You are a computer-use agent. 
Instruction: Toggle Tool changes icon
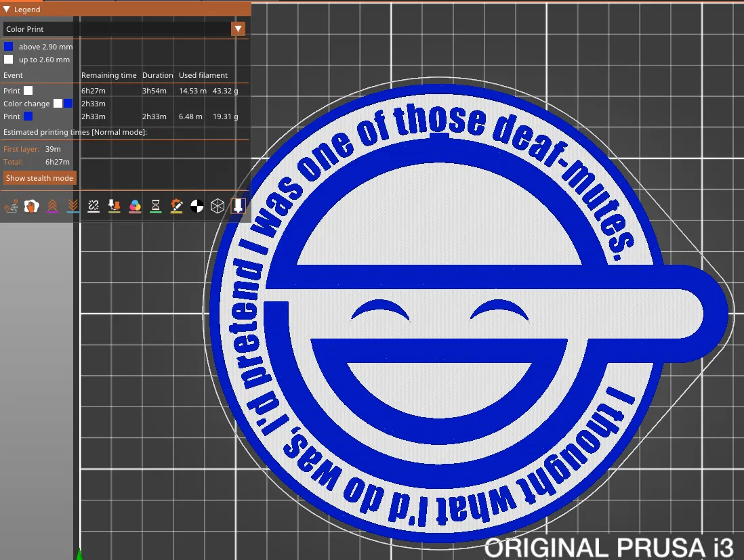(x=115, y=206)
